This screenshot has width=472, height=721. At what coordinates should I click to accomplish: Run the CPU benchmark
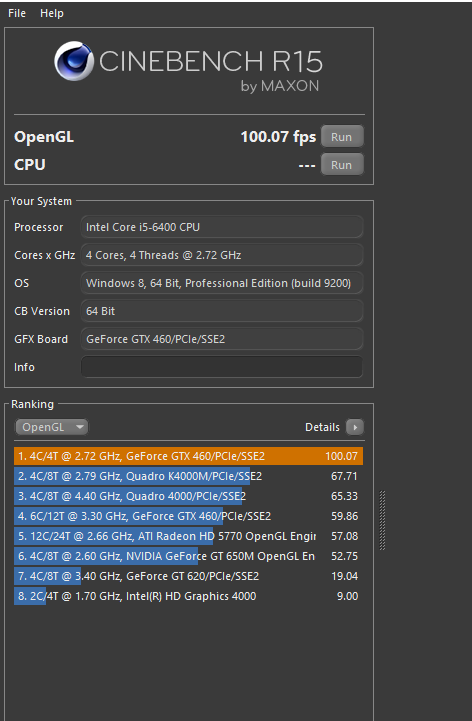pos(342,165)
